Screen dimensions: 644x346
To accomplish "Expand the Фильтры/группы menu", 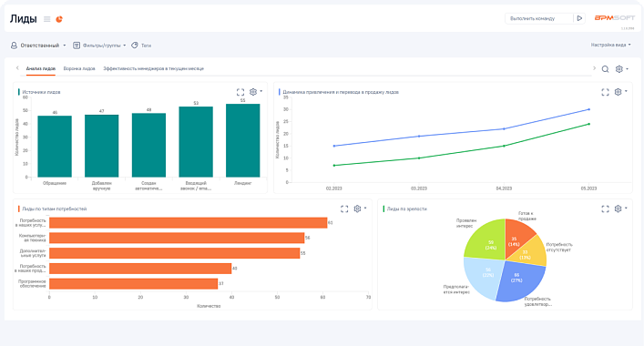I will (99, 46).
